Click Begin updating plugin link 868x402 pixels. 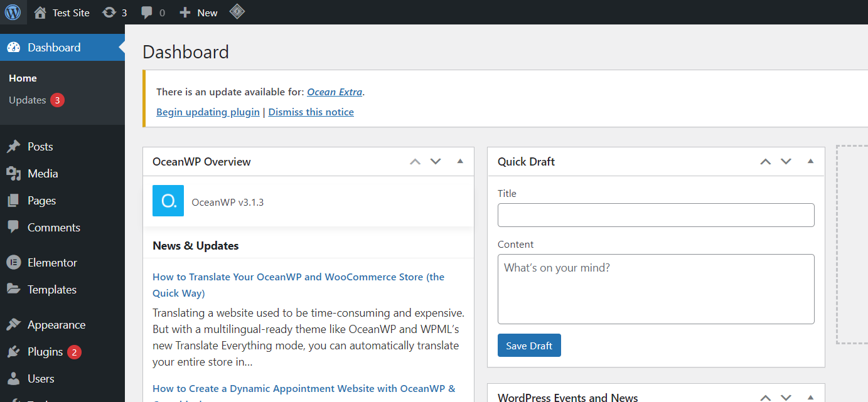[208, 112]
